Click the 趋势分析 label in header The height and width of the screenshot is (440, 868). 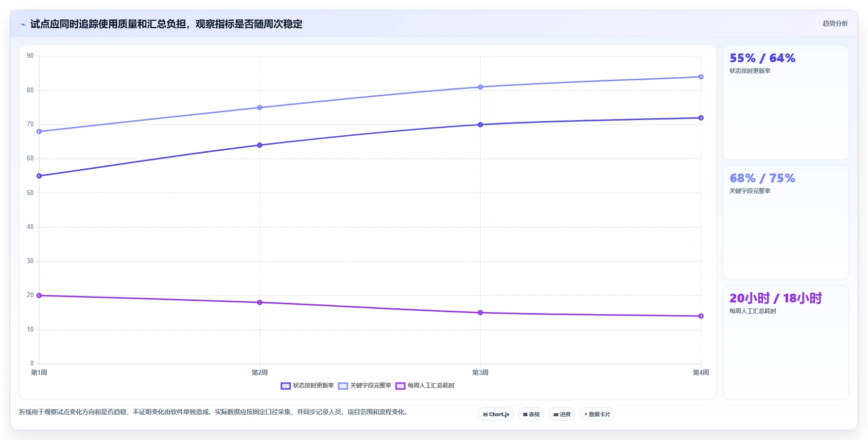click(835, 23)
